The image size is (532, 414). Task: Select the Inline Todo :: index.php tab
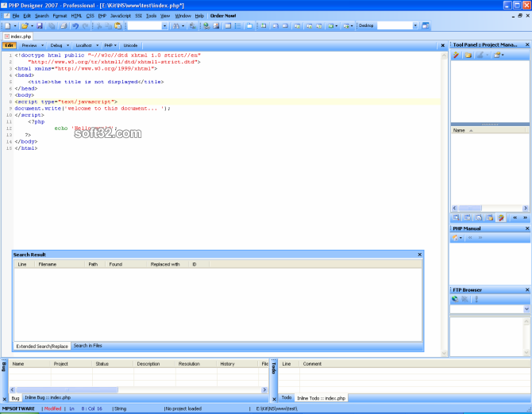pyautogui.click(x=321, y=398)
